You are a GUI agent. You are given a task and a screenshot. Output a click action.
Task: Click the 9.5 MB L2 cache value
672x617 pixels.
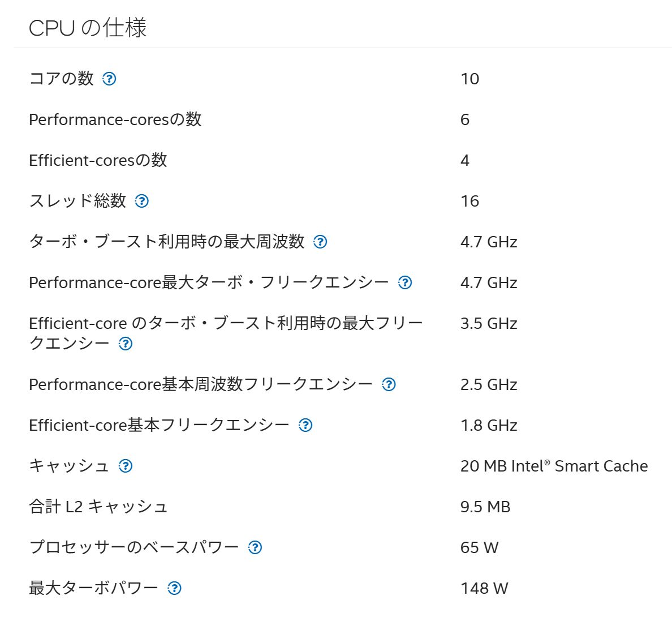click(485, 507)
